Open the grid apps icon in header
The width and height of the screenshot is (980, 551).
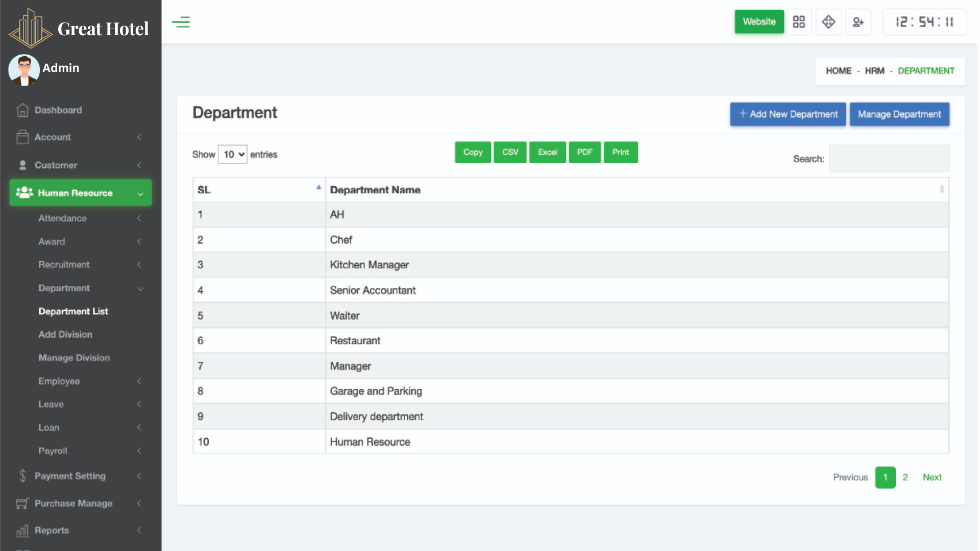point(798,22)
